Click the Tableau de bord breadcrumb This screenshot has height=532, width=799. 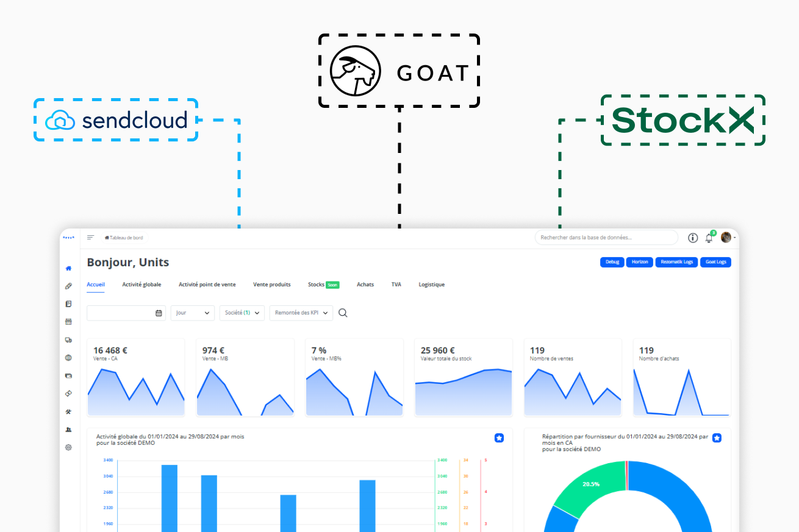(124, 238)
